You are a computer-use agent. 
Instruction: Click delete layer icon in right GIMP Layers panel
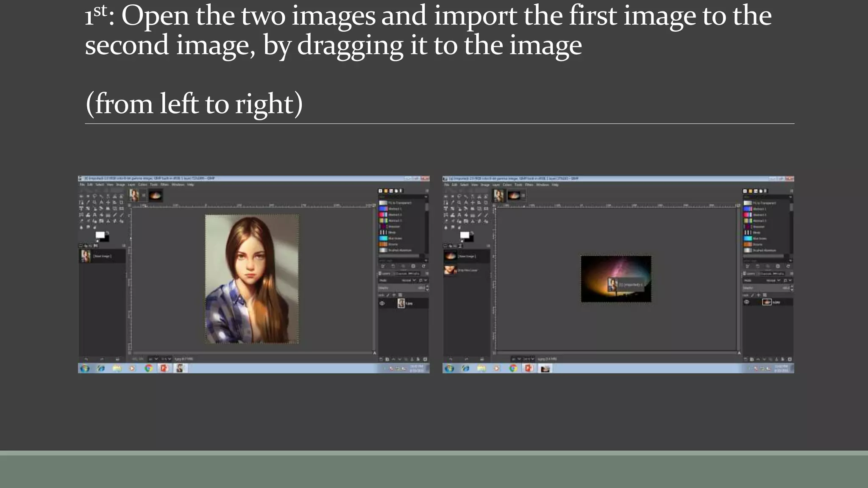pyautogui.click(x=790, y=359)
